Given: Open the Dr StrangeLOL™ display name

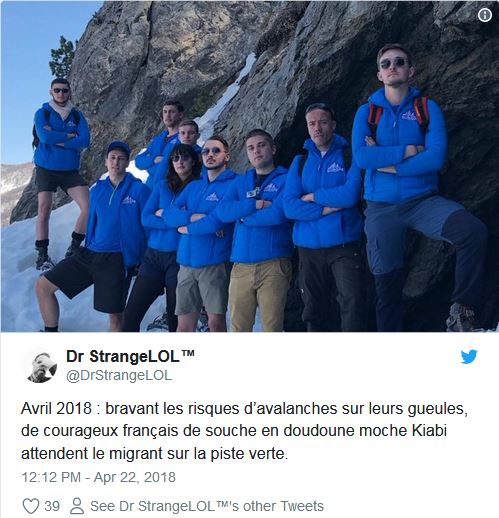Looking at the screenshot, I should [130, 356].
